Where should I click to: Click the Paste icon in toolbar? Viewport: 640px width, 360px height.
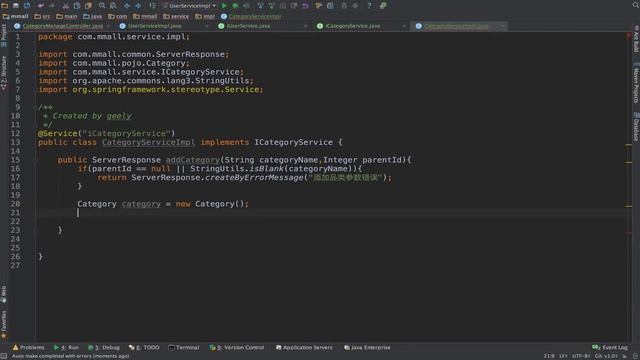[88, 6]
